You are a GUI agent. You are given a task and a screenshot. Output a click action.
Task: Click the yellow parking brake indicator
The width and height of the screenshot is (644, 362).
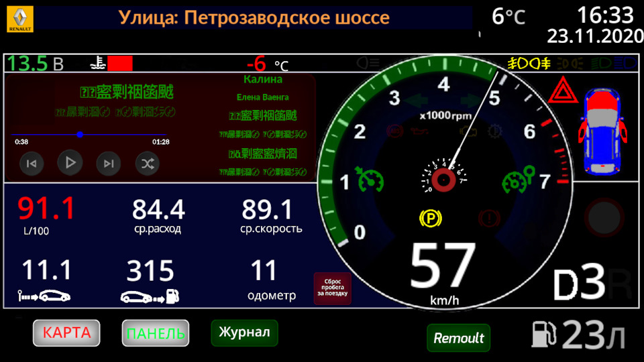(x=431, y=219)
